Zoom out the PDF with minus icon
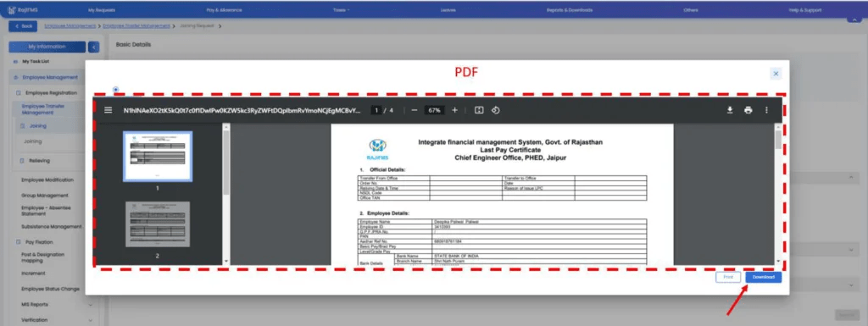Image resolution: width=868 pixels, height=326 pixels. point(414,110)
